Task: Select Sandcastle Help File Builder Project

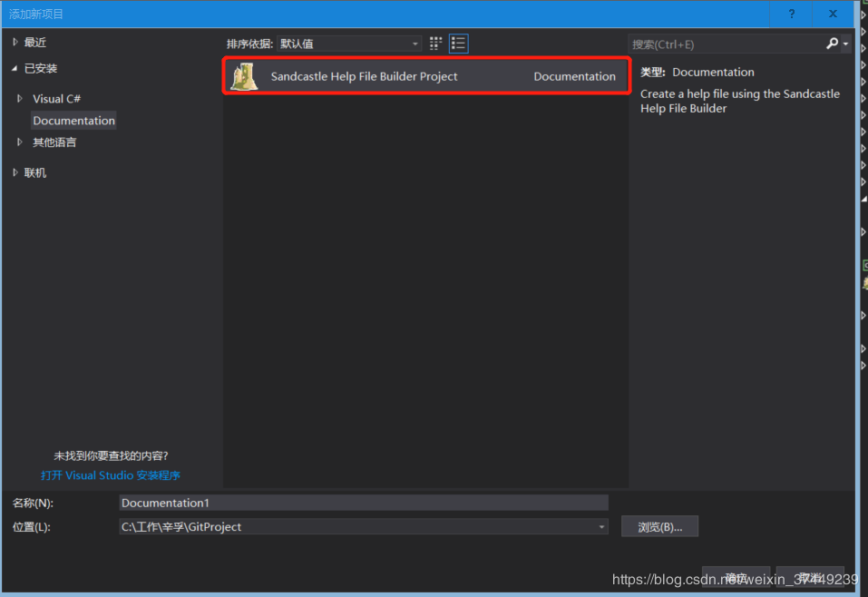Action: pos(426,76)
